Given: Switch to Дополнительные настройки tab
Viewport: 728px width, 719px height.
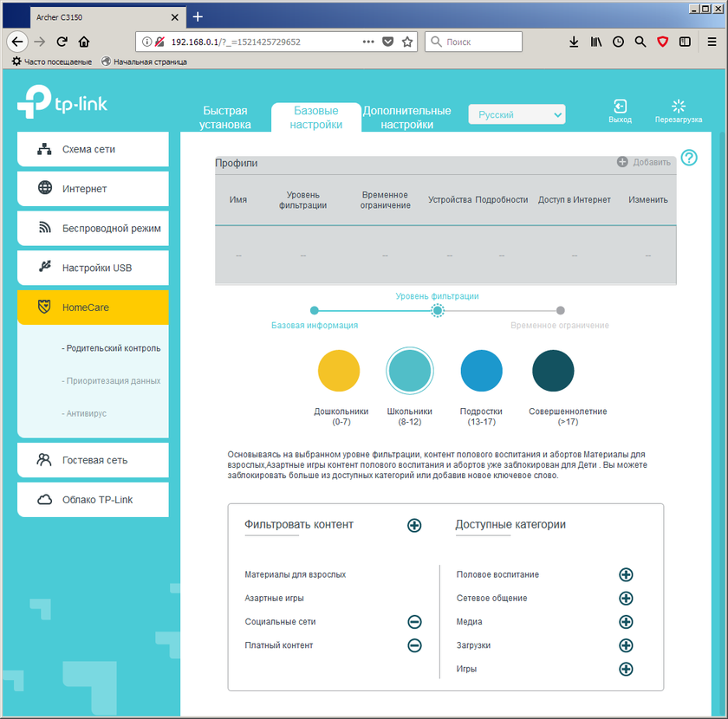Looking at the screenshot, I should pyautogui.click(x=406, y=118).
